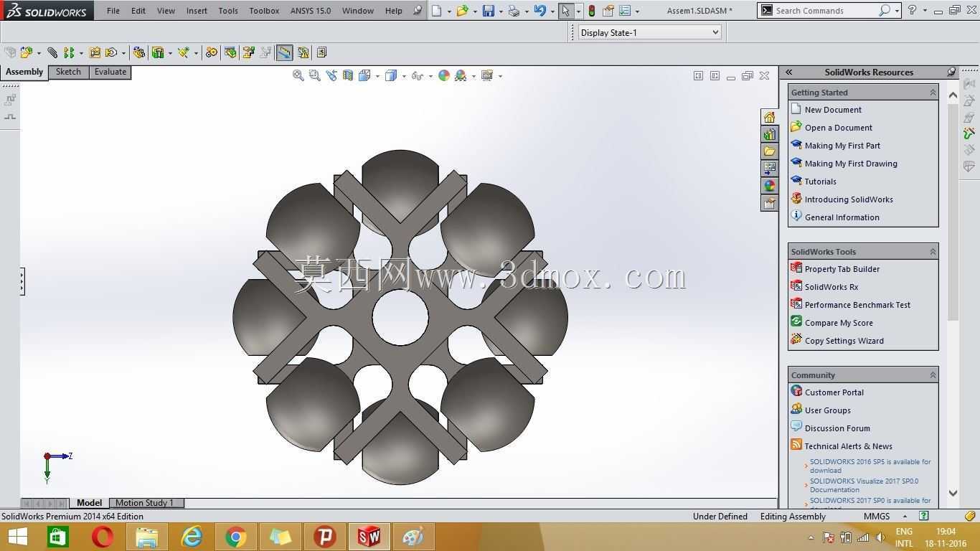Open the Design Library task pane tab
This screenshot has height=551, width=980.
[770, 134]
